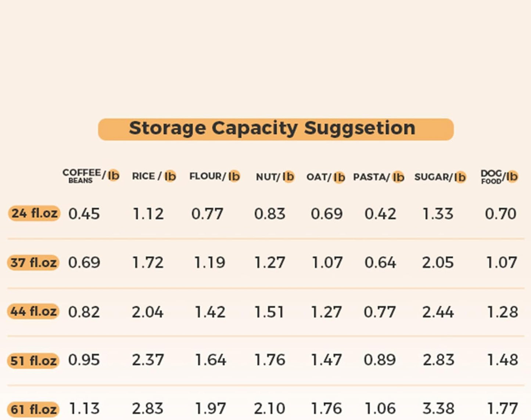Select the lb badge beside OAT
531x420 pixels.
point(339,177)
